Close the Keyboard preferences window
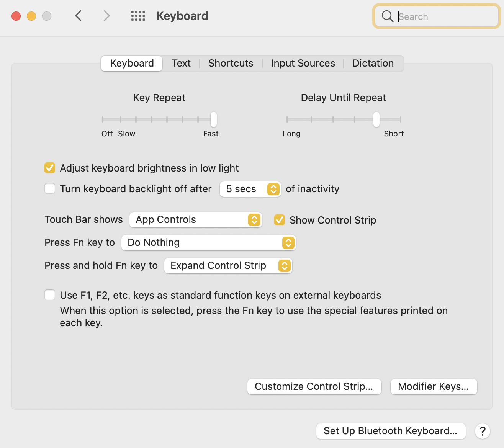Image resolution: width=504 pixels, height=448 pixels. click(16, 16)
